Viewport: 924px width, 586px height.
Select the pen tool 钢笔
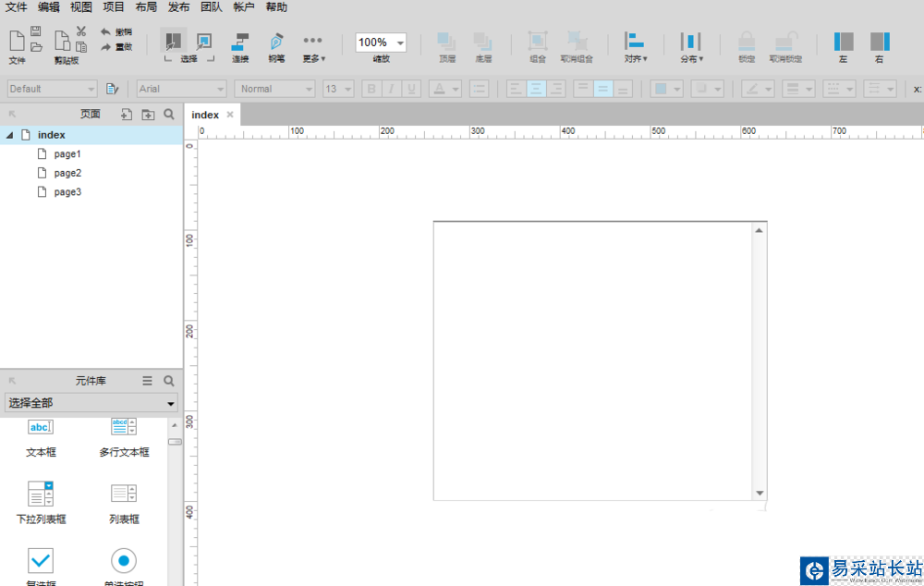tap(276, 47)
